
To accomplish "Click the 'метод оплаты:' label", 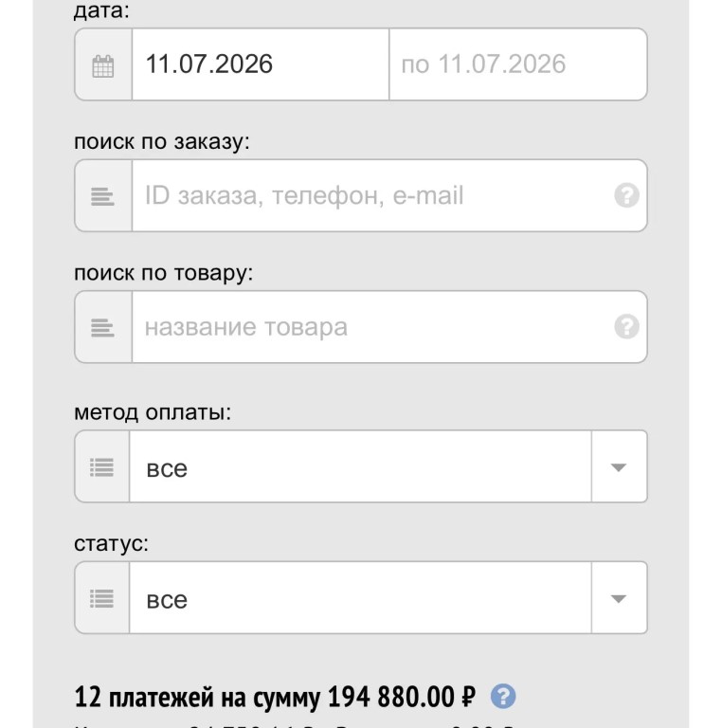I will coord(153,412).
